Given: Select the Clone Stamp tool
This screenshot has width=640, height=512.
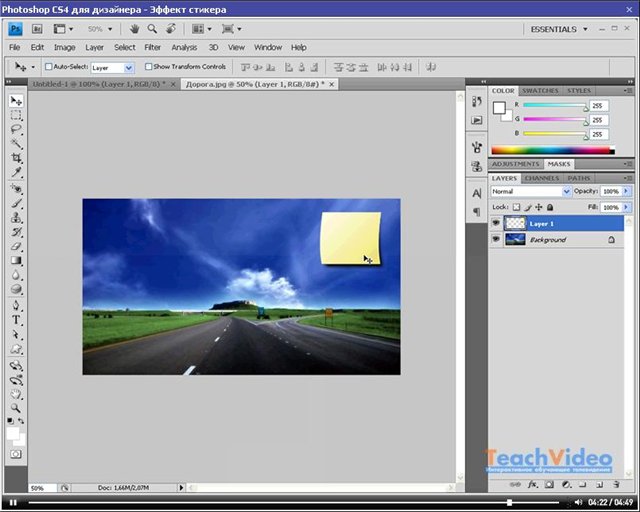Looking at the screenshot, I should (x=16, y=217).
